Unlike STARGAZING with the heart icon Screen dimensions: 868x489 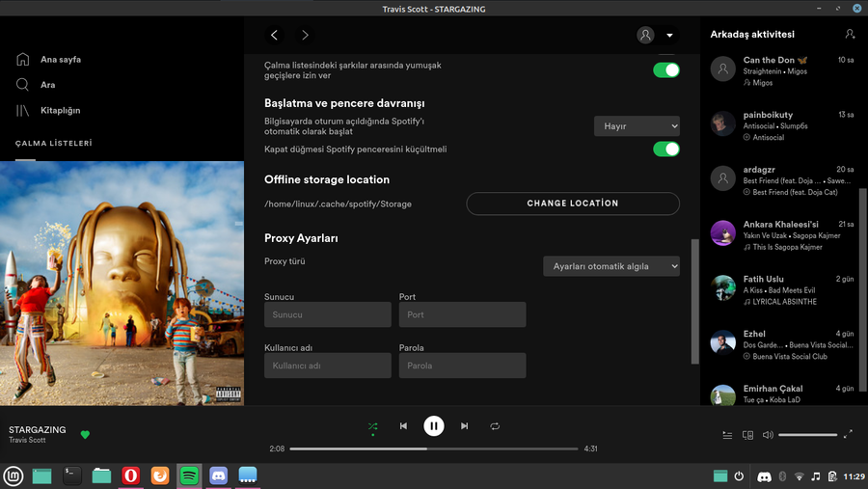click(x=85, y=435)
